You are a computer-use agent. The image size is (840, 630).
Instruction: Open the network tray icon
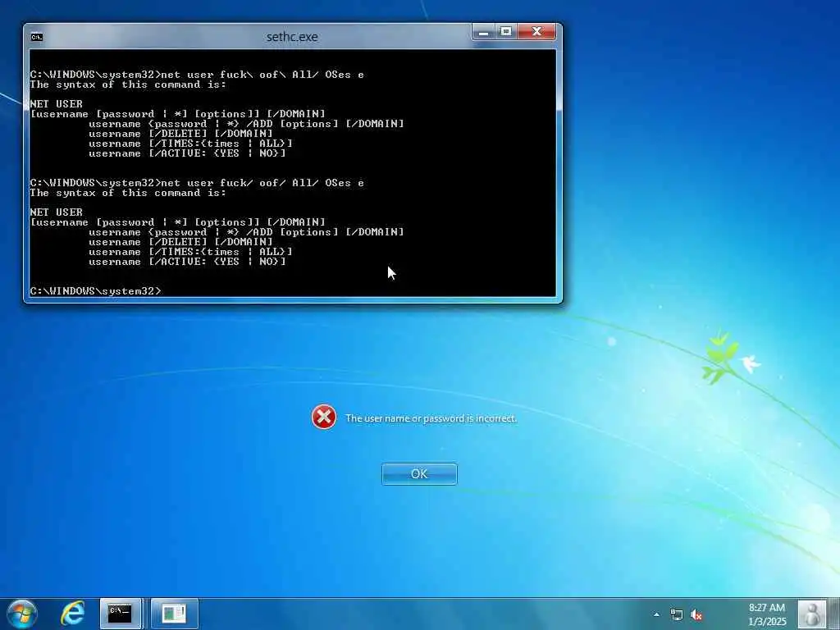[677, 614]
